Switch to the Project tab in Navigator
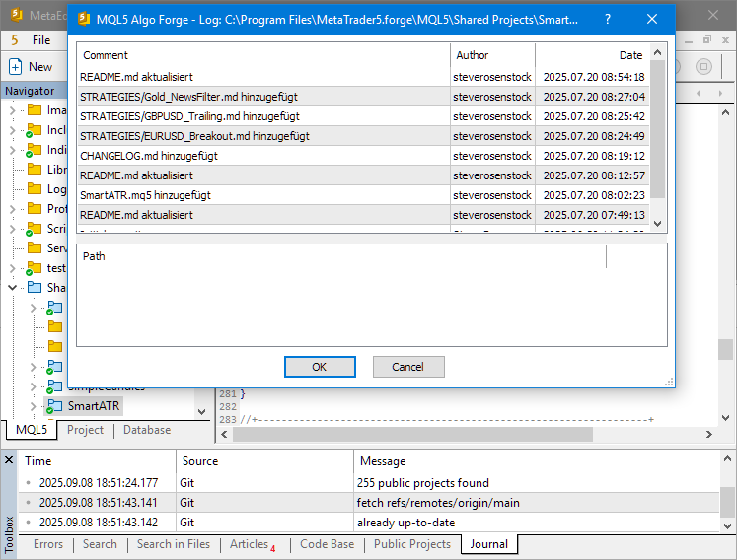 85,430
